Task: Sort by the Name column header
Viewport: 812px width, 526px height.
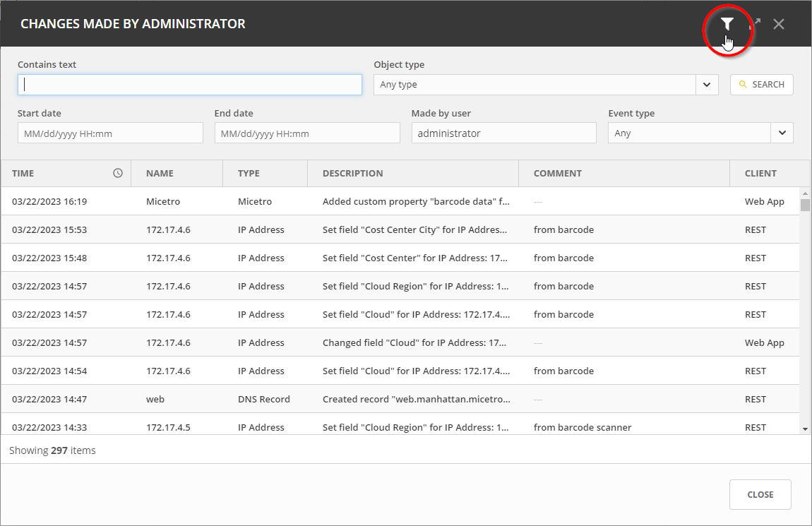Action: [160, 173]
